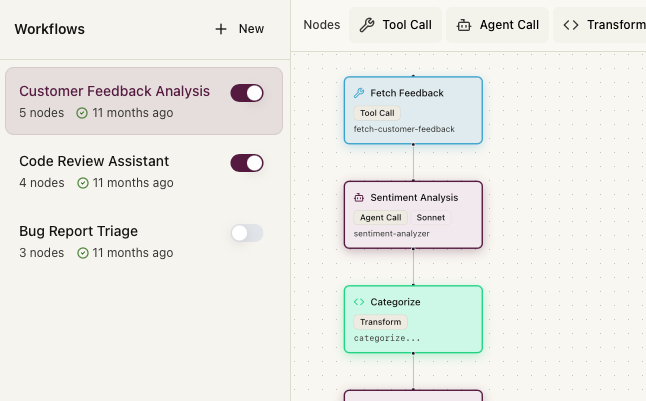
Task: Enable the Bug Report Triage workflow toggle
Action: click(247, 233)
